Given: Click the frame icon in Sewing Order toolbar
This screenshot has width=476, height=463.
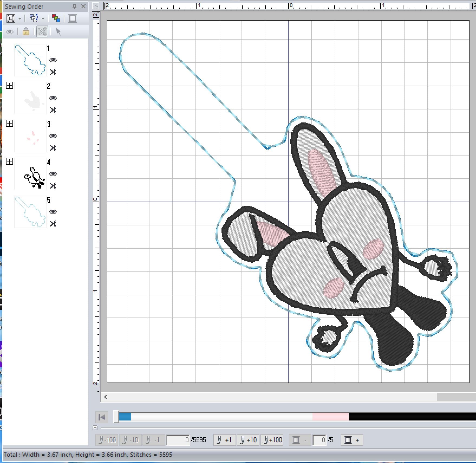Looking at the screenshot, I should (73, 18).
